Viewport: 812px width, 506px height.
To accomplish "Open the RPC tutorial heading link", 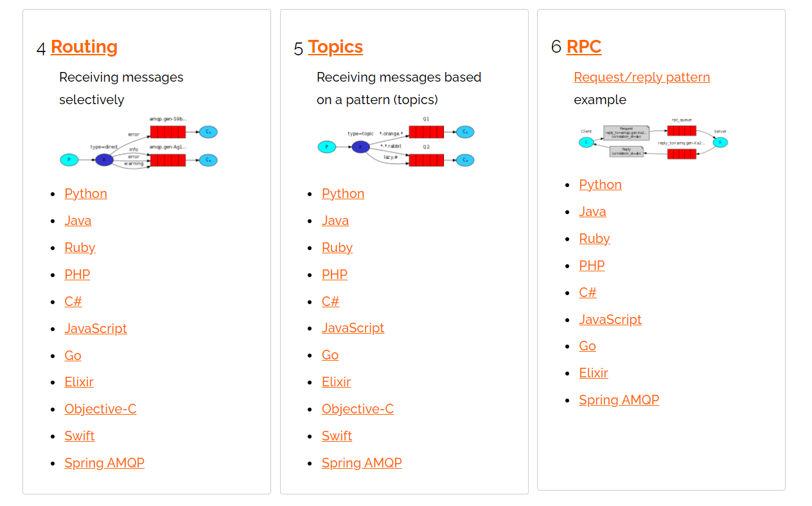I will coord(584,47).
